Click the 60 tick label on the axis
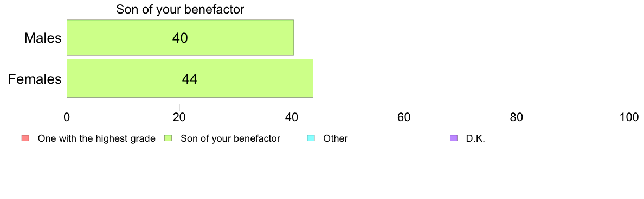The image size is (644, 199). pos(404,117)
